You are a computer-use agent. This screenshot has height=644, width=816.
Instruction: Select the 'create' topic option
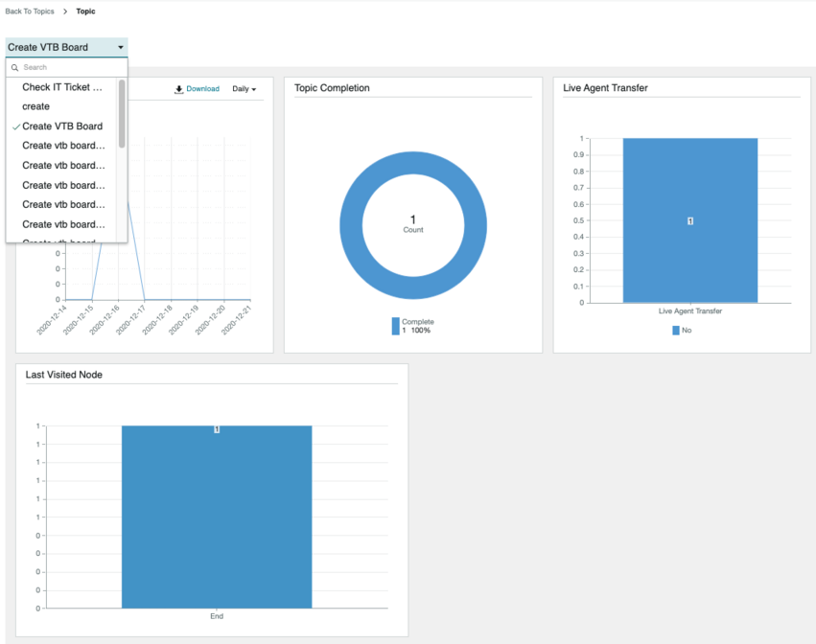(x=62, y=106)
